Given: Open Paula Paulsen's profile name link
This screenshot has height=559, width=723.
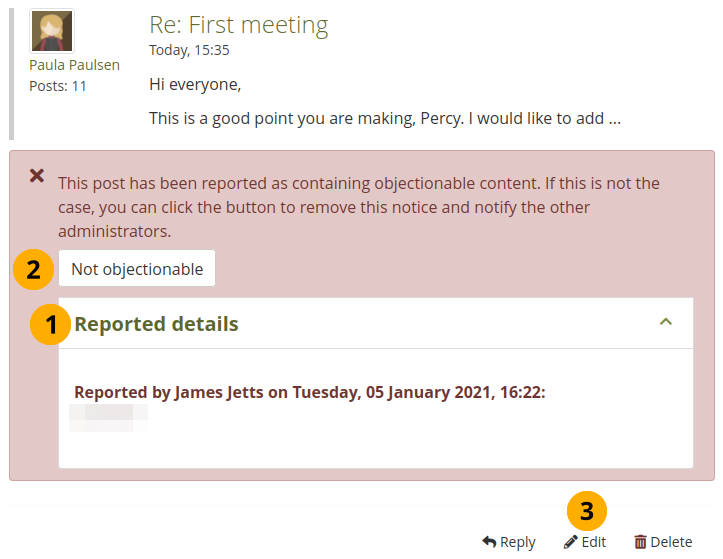Looking at the screenshot, I should click(74, 65).
